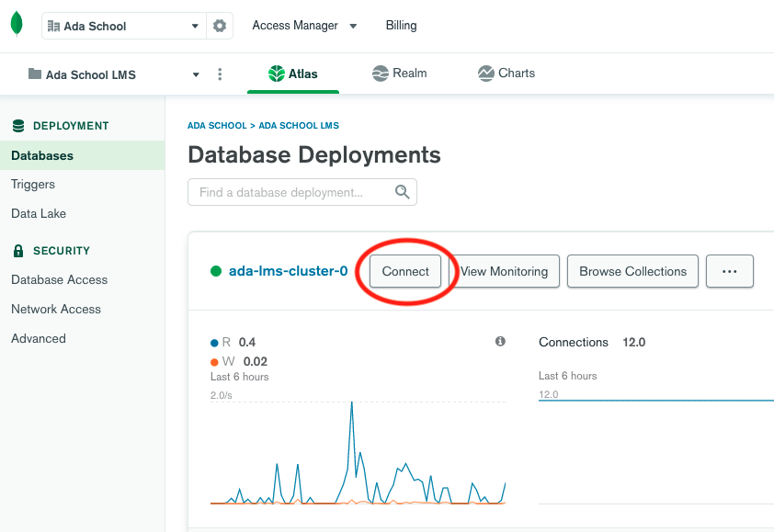Expand the Access Manager menu
Image resolution: width=774 pixels, height=532 pixels.
304,25
